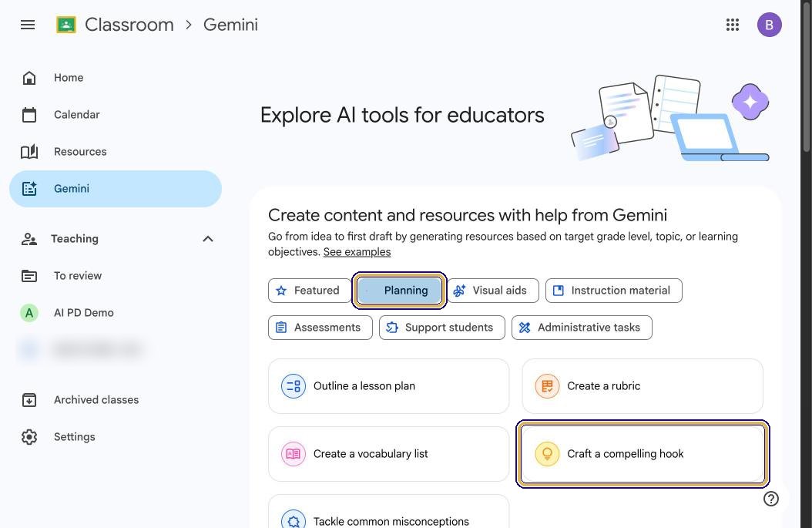Open Craft a compelling hook card
The height and width of the screenshot is (528, 812).
(643, 454)
